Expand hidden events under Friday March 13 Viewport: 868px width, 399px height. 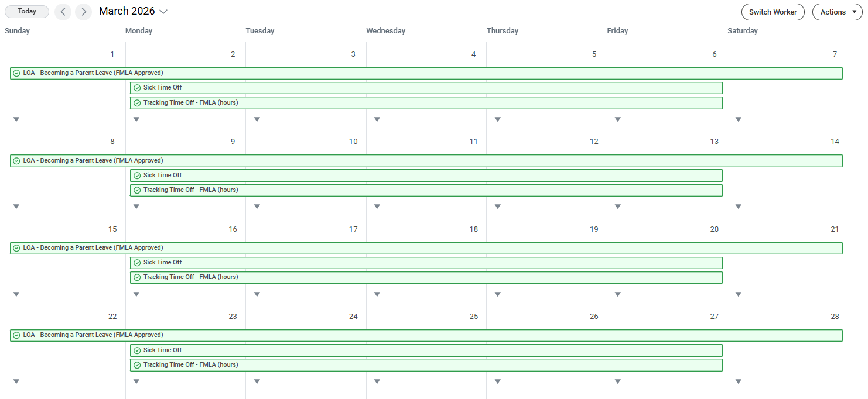tap(617, 206)
